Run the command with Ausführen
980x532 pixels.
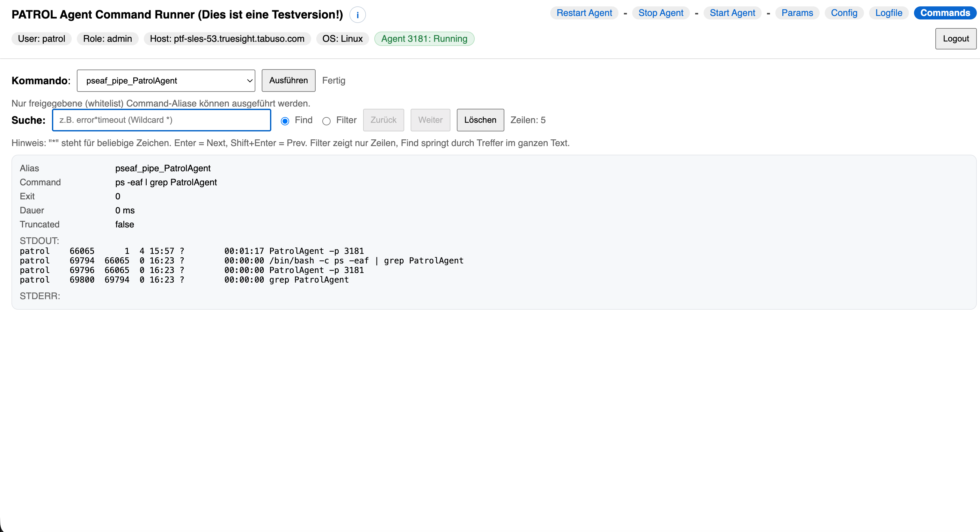tap(289, 80)
